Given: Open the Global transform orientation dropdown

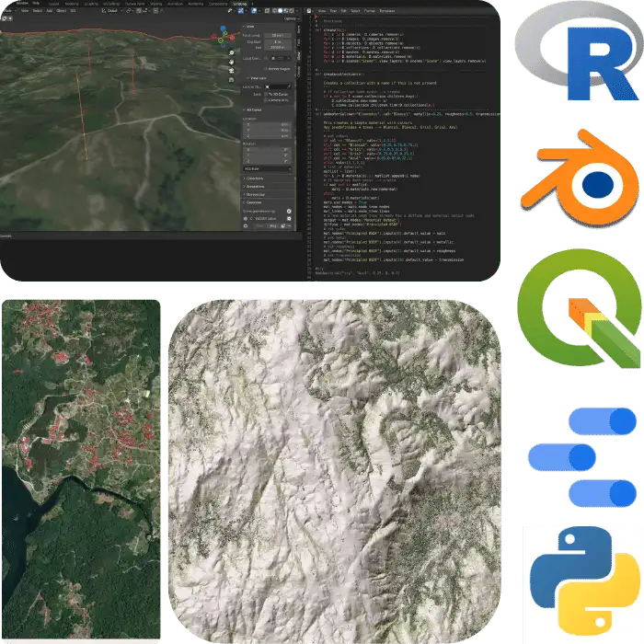Looking at the screenshot, I should 111,11.
